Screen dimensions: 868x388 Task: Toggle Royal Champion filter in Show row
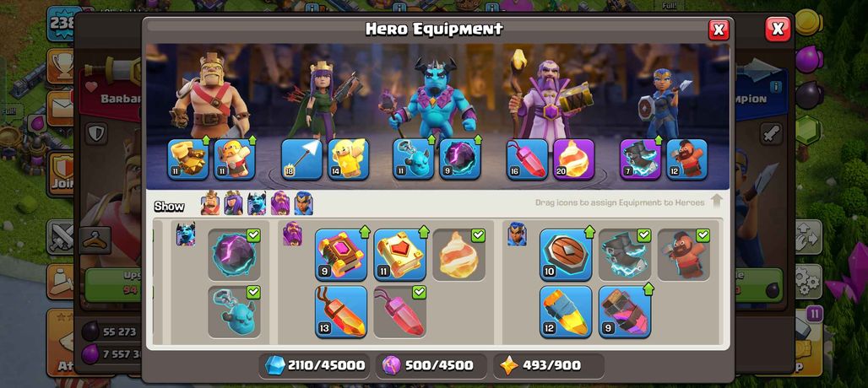click(x=303, y=203)
